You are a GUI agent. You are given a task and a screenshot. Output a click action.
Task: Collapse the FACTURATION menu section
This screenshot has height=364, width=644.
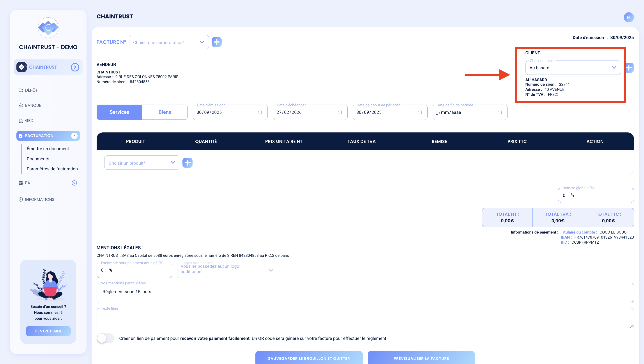74,136
